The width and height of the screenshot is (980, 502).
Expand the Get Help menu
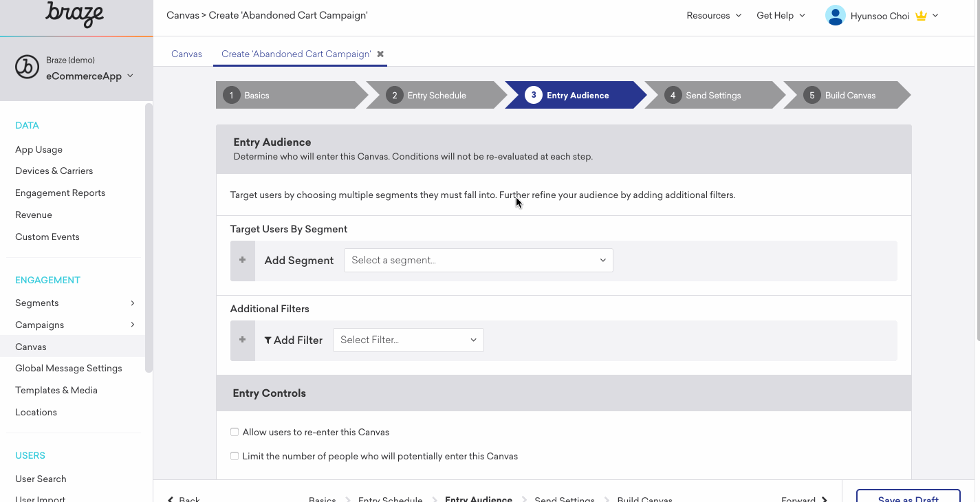pos(781,15)
